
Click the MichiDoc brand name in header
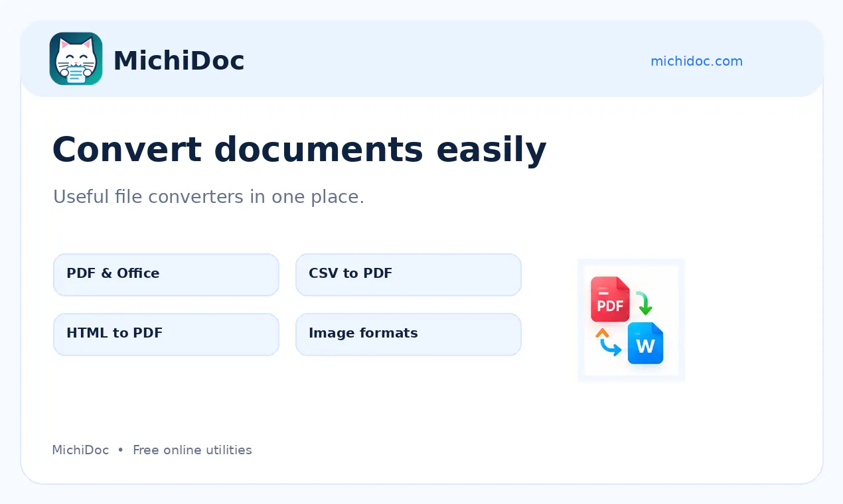pos(179,60)
